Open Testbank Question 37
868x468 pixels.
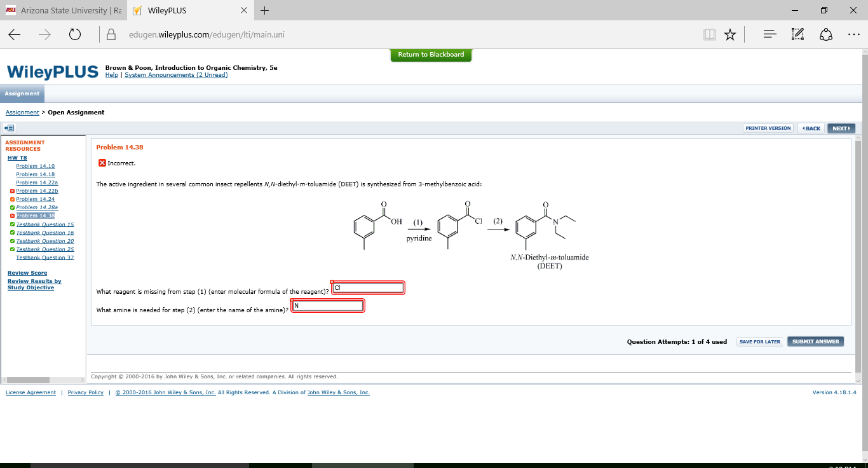coord(45,258)
